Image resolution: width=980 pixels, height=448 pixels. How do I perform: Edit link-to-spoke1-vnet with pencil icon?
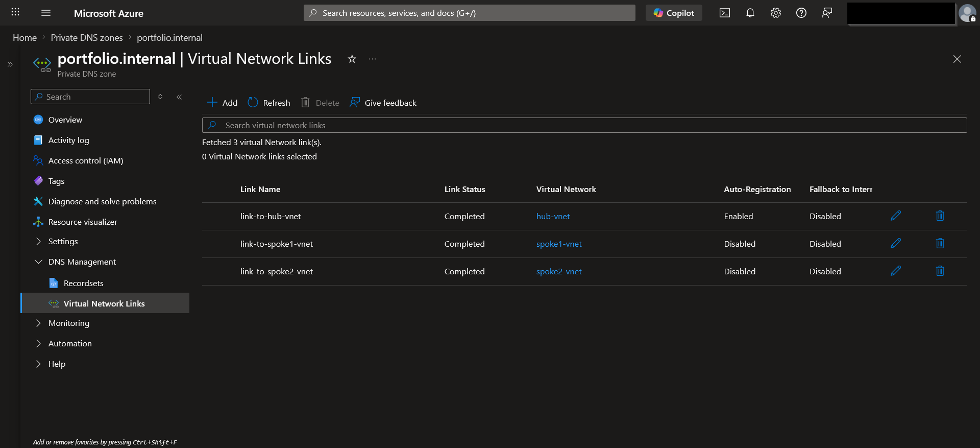[896, 243]
